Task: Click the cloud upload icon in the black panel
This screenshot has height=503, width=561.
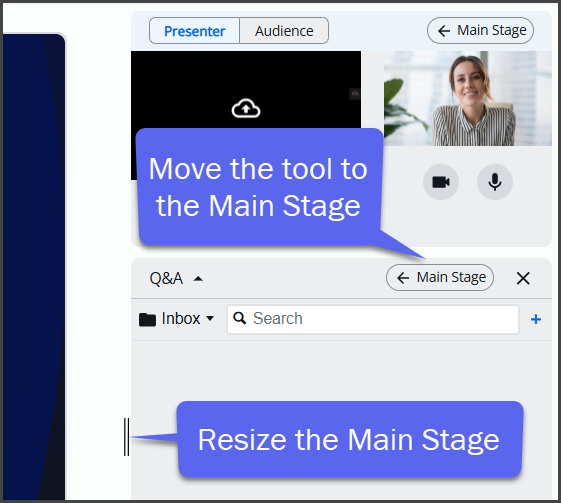Action: click(246, 108)
